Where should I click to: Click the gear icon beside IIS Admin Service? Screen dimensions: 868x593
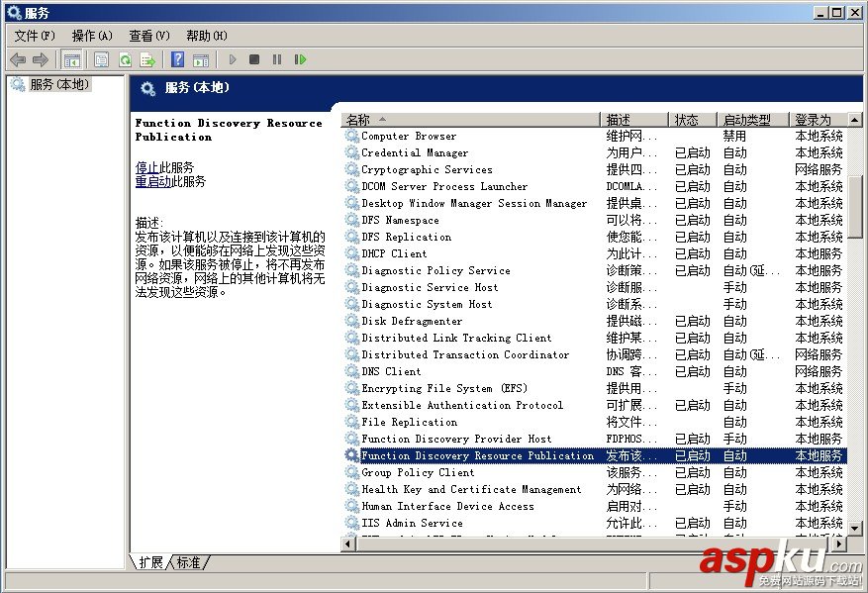coord(352,523)
